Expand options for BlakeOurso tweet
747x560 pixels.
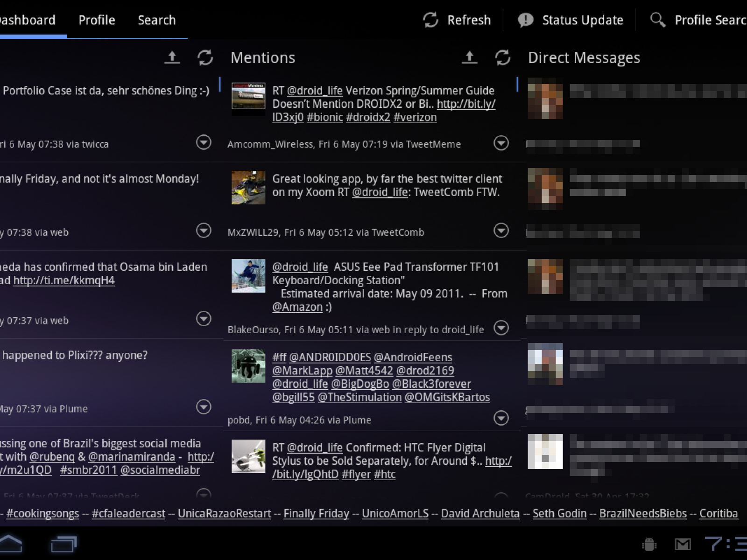click(501, 328)
